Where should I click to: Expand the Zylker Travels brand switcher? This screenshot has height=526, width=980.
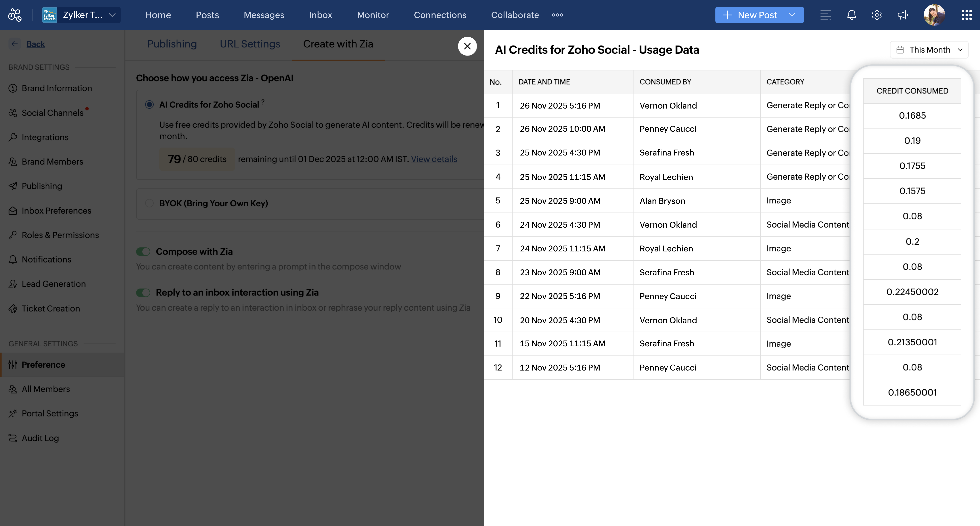coord(112,15)
